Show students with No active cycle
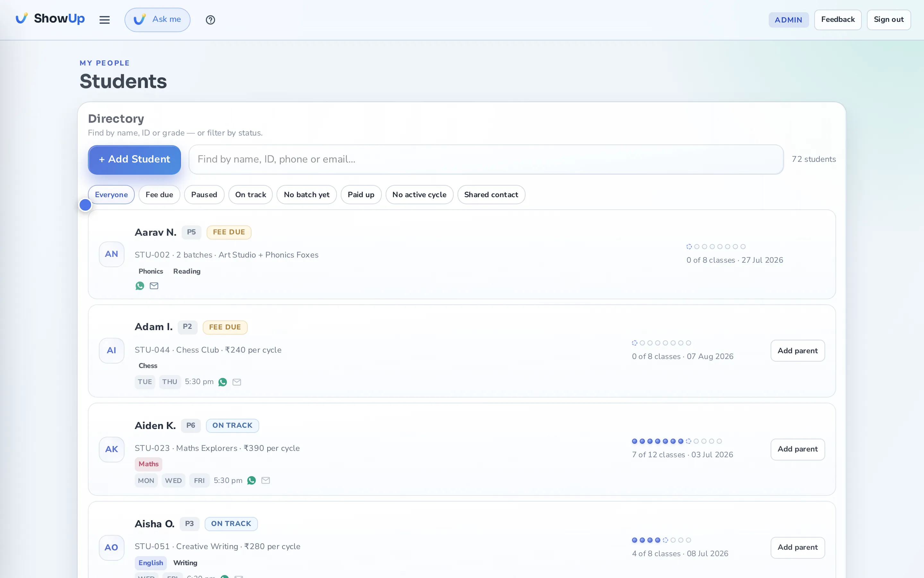 [x=419, y=195]
